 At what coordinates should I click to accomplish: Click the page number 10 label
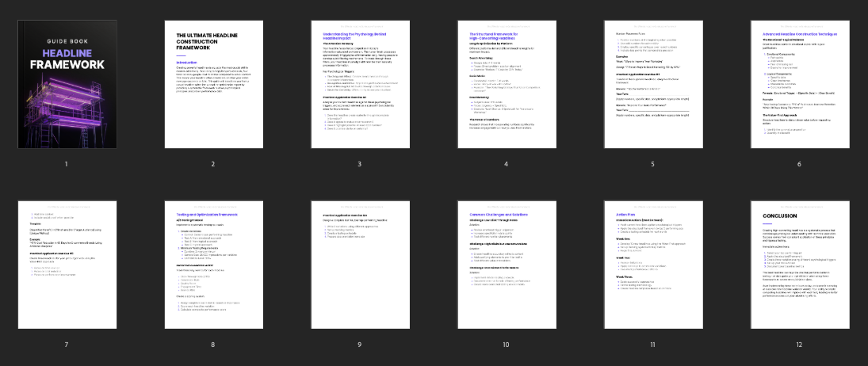point(506,345)
